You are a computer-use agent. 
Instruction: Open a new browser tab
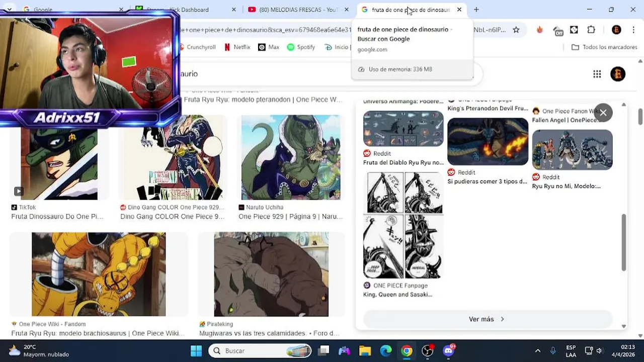click(476, 10)
